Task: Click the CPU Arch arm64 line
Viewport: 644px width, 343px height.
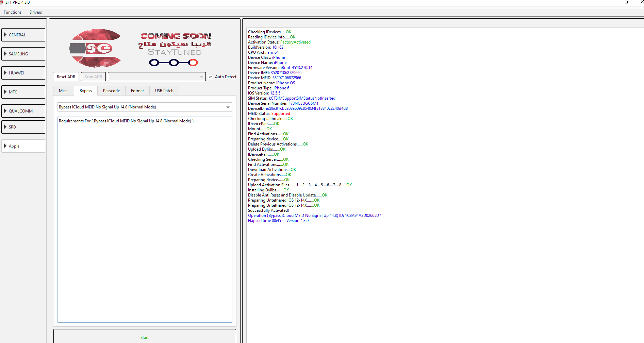Action: pos(263,52)
